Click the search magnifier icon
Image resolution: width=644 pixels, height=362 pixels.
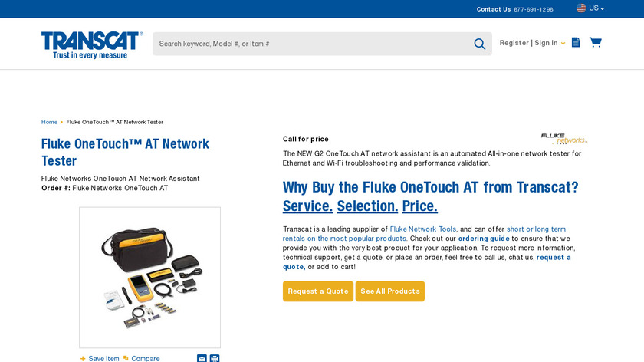coord(479,44)
